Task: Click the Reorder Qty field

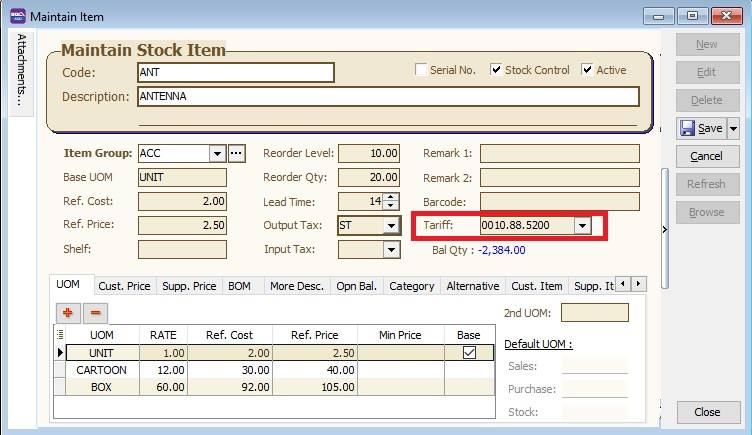Action: (x=368, y=177)
